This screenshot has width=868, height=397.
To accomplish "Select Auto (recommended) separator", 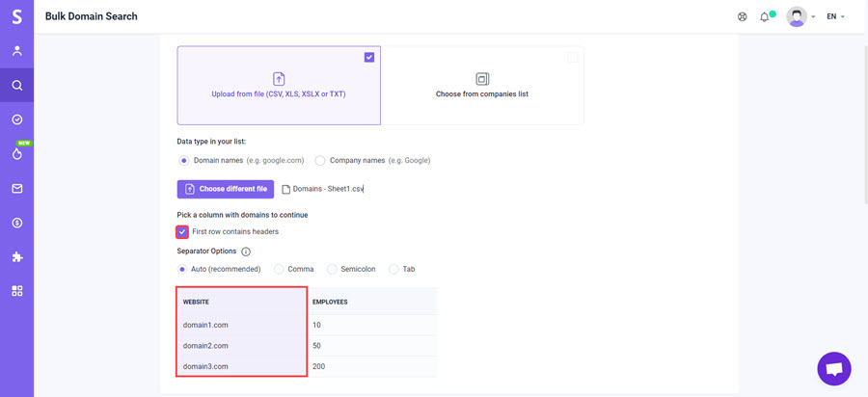I will click(181, 269).
